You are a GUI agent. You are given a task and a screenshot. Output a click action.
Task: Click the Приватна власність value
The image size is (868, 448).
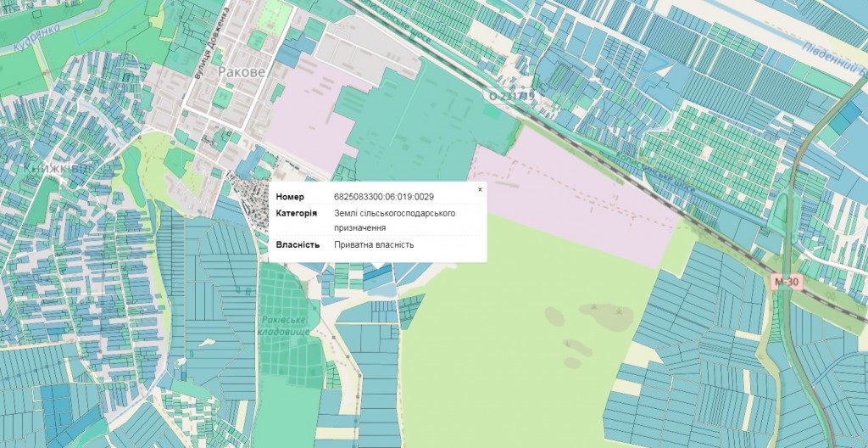[374, 245]
